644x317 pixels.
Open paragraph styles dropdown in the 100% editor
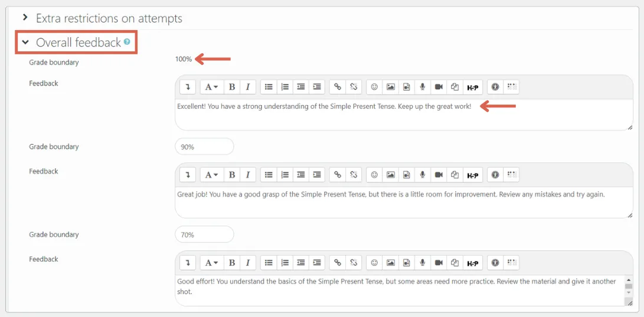tap(211, 87)
